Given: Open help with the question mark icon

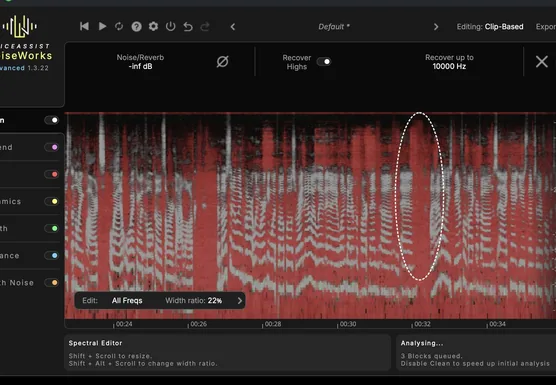Looking at the screenshot, I should point(137,27).
